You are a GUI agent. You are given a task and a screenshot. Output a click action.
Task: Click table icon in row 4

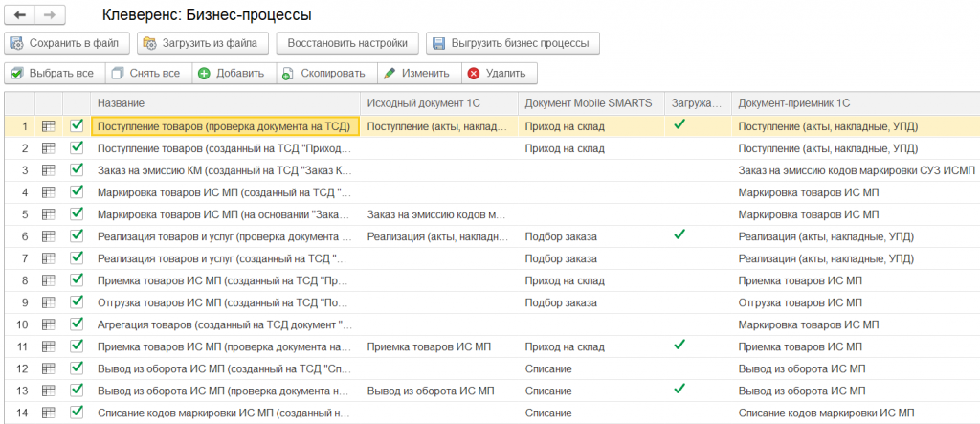(48, 192)
